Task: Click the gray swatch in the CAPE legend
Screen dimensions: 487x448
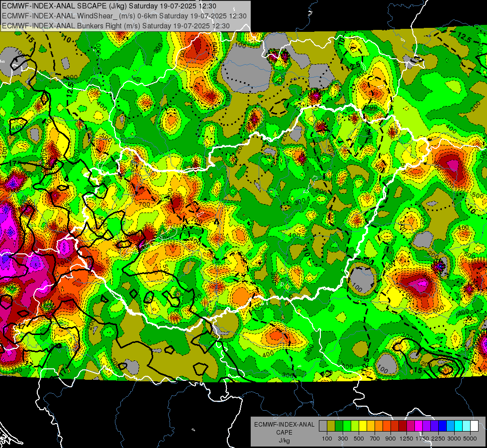Action: [323, 426]
